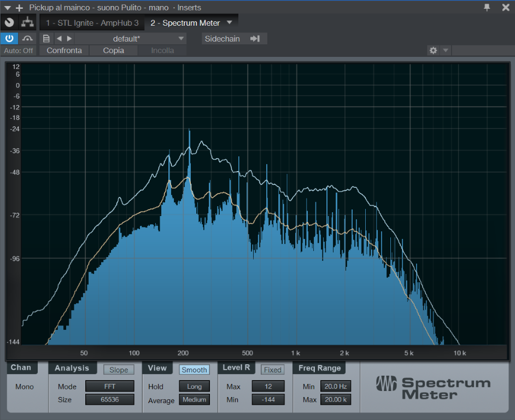Open the channel editor knob icon
Screen dimensions: 515x420
coord(9,22)
